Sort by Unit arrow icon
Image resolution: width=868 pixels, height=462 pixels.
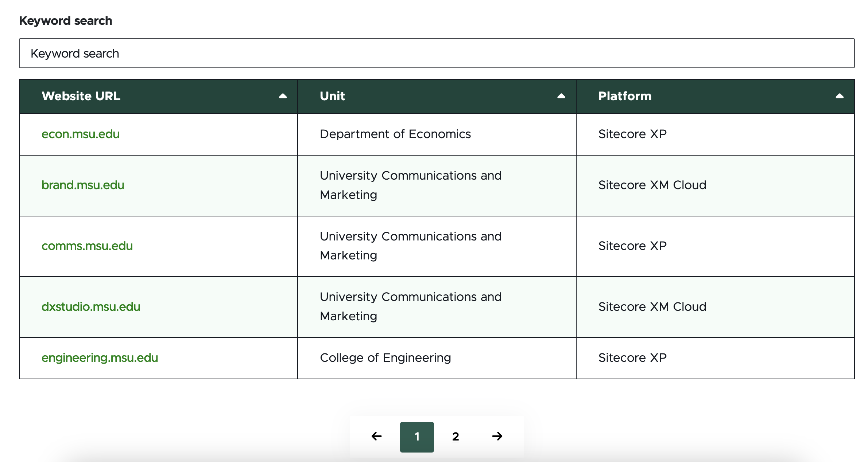(x=561, y=96)
